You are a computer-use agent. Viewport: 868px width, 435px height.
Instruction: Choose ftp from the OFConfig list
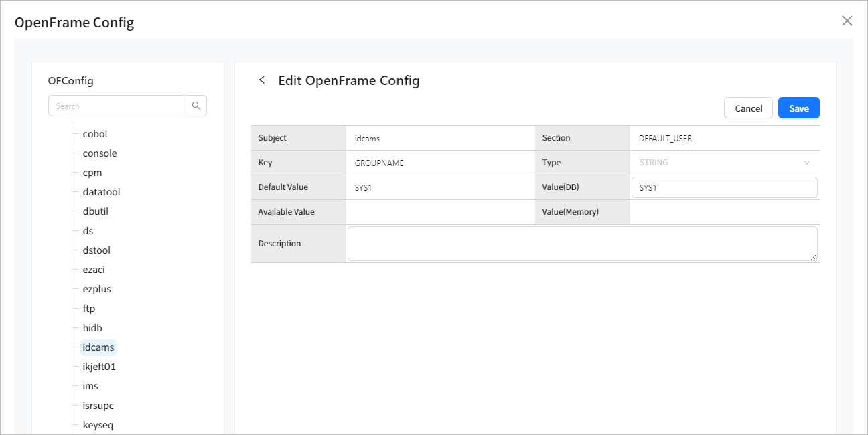[x=89, y=309]
